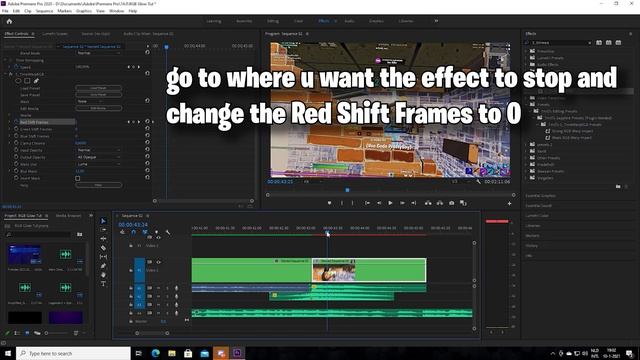Open Input Opacity dropdown

(x=98, y=150)
